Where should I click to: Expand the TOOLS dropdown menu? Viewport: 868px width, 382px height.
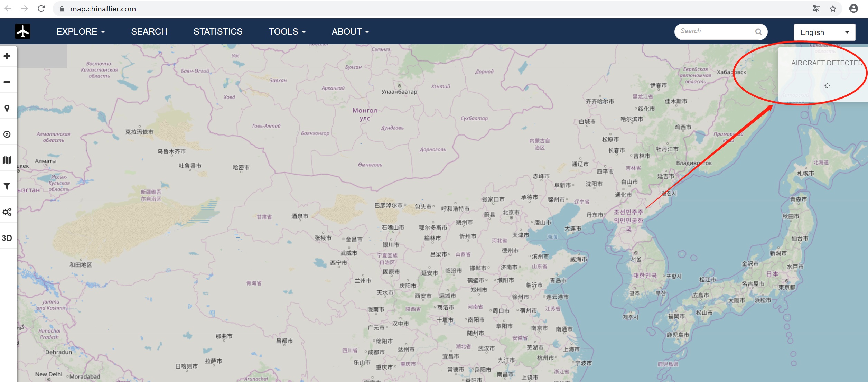pos(287,32)
